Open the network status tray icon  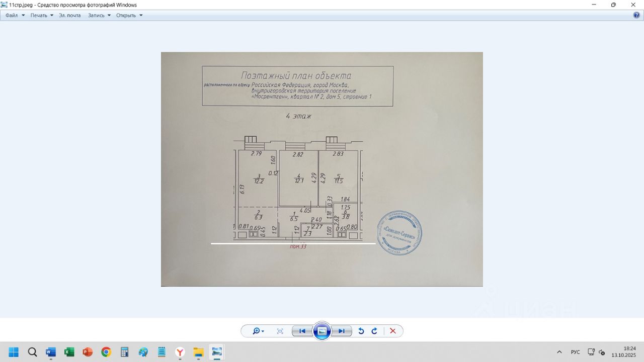coord(591,352)
